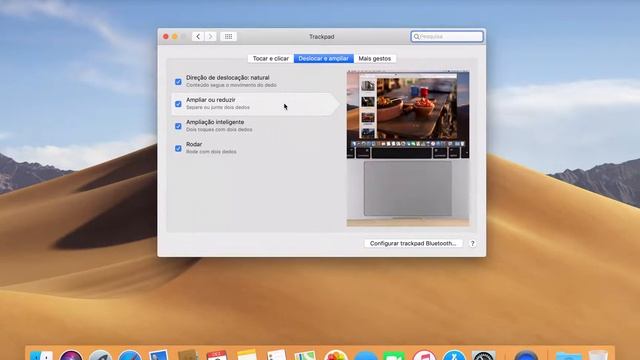Open Notes from the Dock
Screen dimensions: 640x360
(x=247, y=356)
